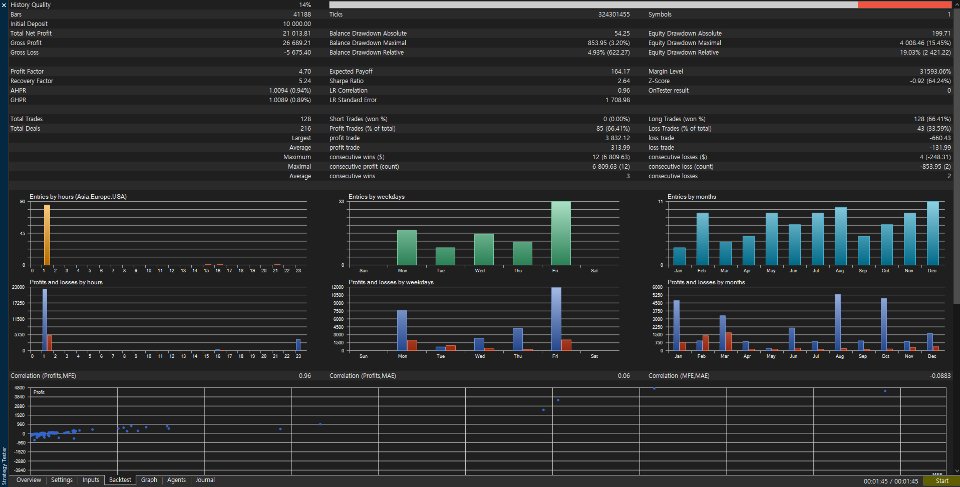Click the average loss trade value -131.99

click(940, 148)
